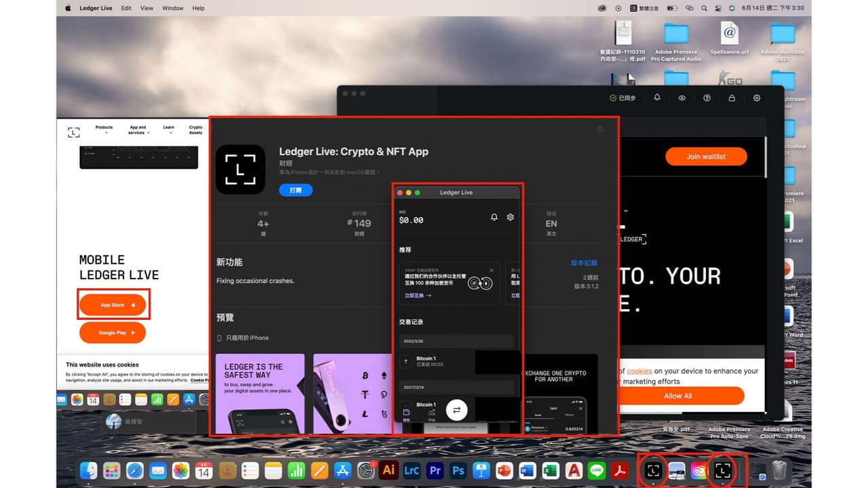Click the share icon on the App Store page
The height and width of the screenshot is (488, 868).
coord(599,128)
